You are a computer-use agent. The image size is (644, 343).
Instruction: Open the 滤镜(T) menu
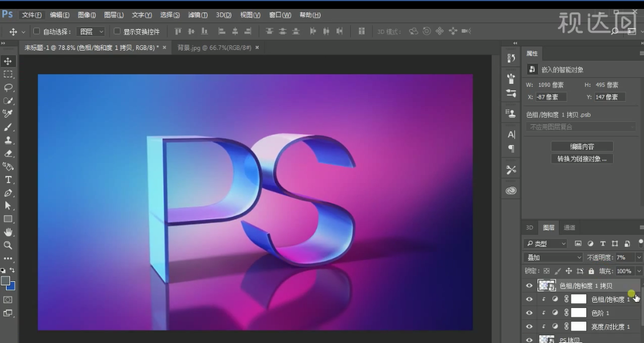(x=197, y=15)
